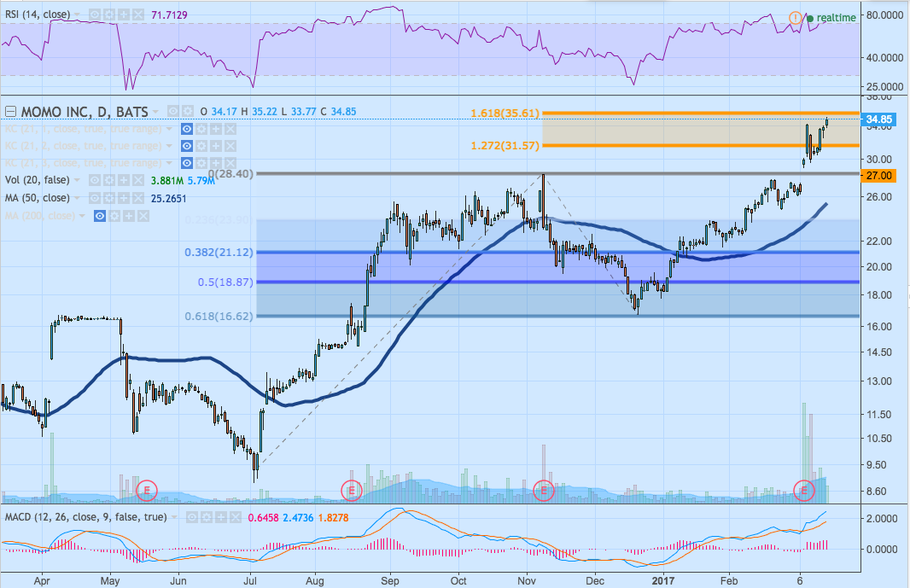Image resolution: width=910 pixels, height=588 pixels.
Task: Collapse the MOMO INC legend box
Action: coord(10,112)
